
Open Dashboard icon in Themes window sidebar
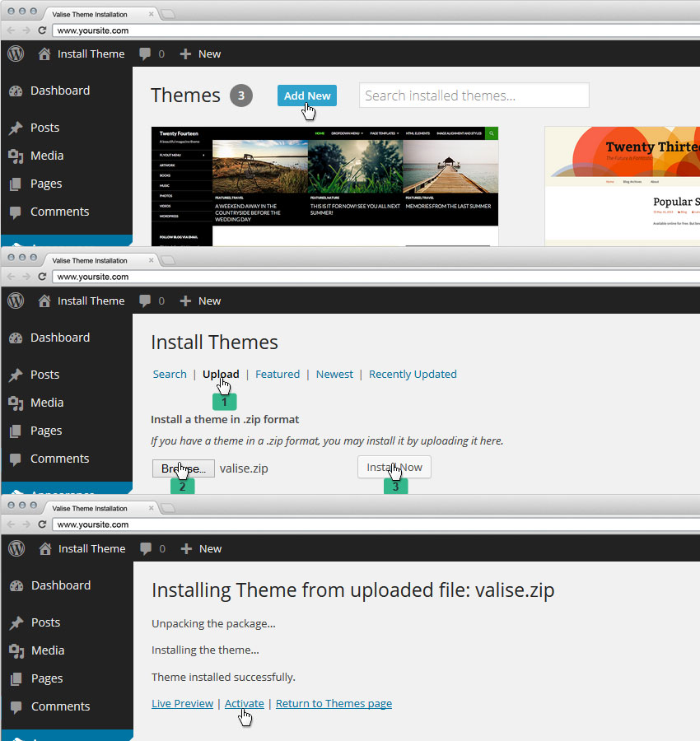point(16,91)
